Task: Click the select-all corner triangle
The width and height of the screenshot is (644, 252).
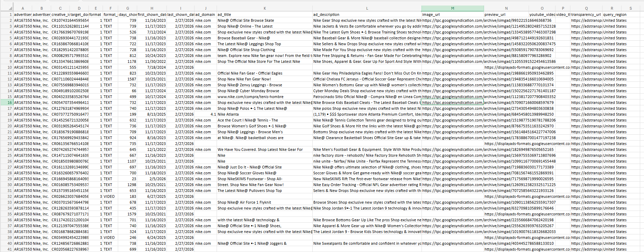Action: point(10,8)
